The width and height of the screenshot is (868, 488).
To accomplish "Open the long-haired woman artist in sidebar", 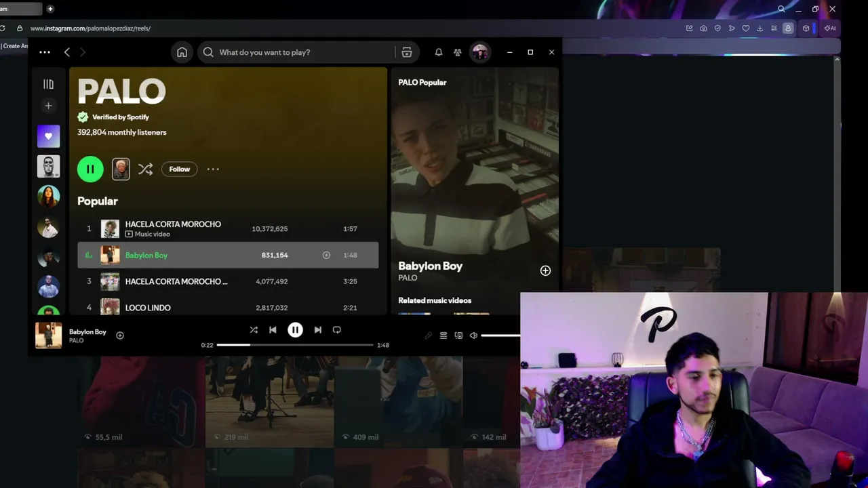I will coord(48,197).
